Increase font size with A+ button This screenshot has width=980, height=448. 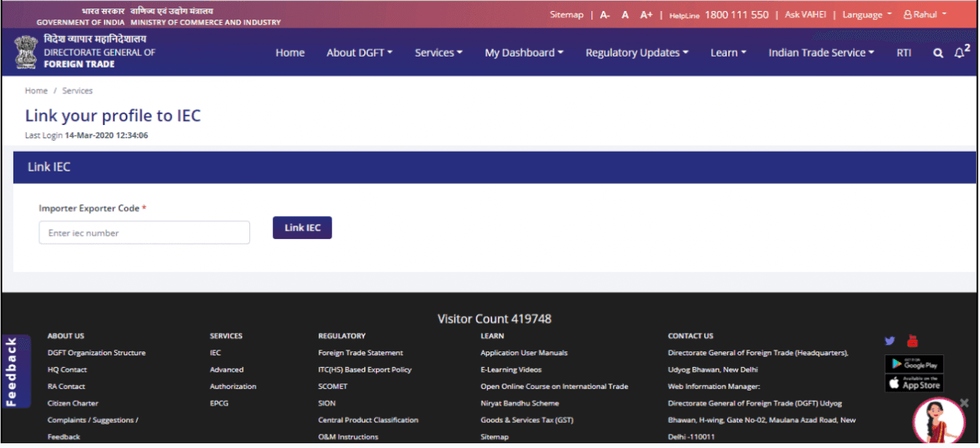click(646, 15)
